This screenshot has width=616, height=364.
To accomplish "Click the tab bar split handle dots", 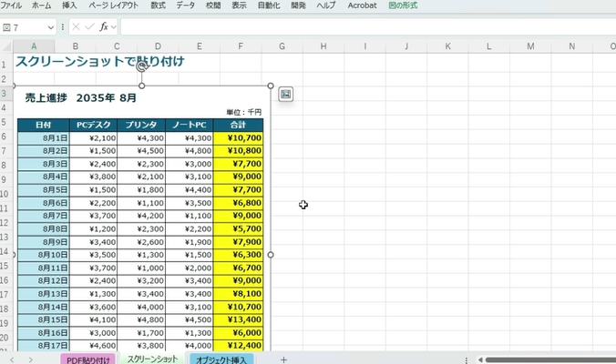I will [467, 359].
